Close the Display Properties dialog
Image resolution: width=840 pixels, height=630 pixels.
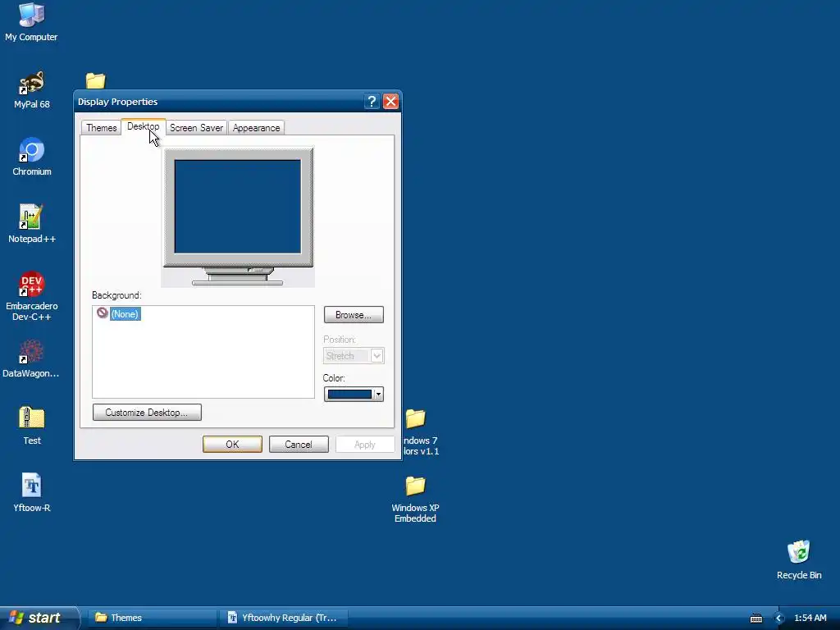click(390, 101)
